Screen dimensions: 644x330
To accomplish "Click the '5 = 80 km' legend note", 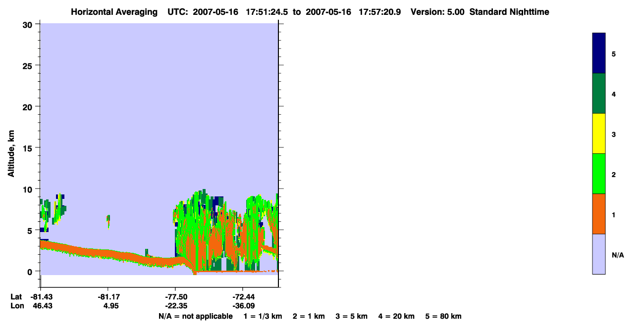I will click(443, 316).
